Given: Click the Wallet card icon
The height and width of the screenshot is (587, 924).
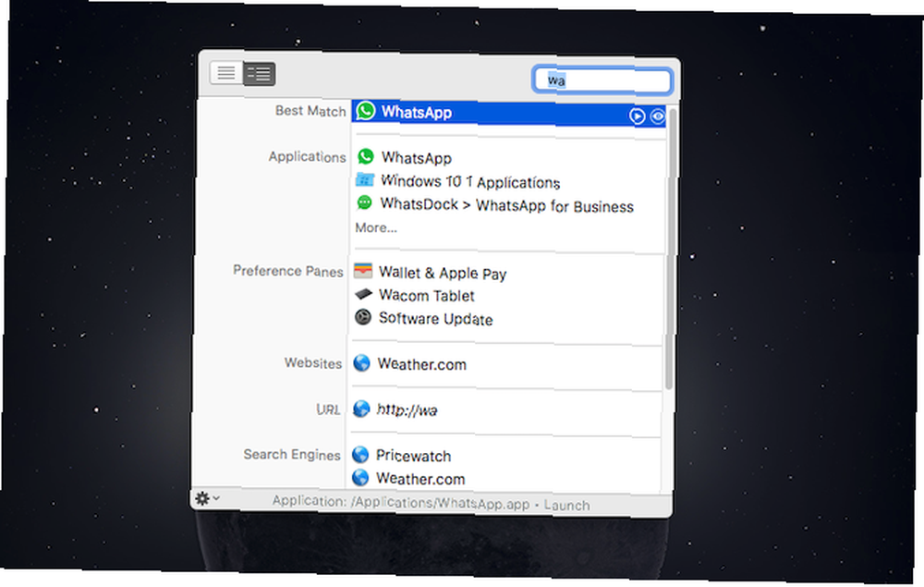Looking at the screenshot, I should click(363, 271).
